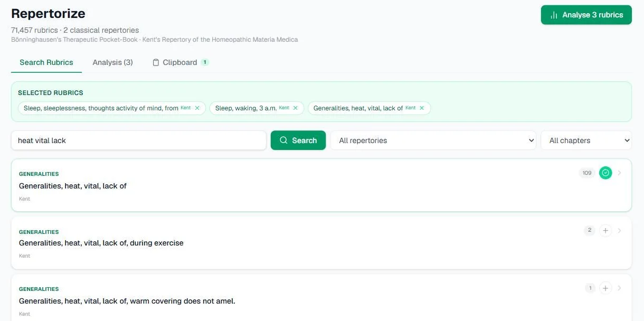
Task: Expand the warm covering does not amel. chevron
Action: (620, 288)
